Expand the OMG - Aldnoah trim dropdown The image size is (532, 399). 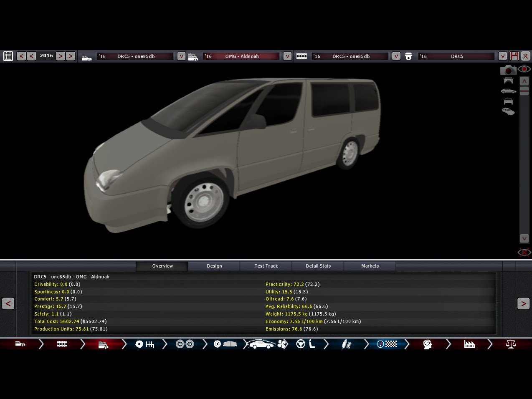click(287, 56)
